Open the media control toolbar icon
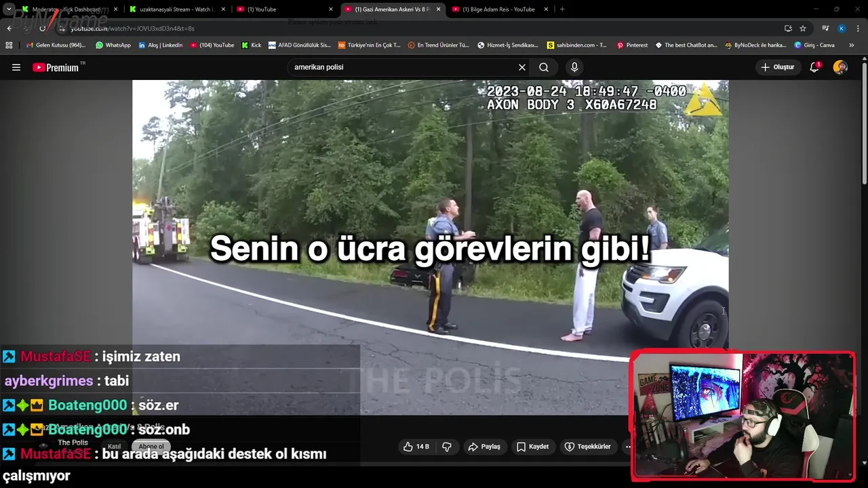This screenshot has height=488, width=868. coord(825,28)
